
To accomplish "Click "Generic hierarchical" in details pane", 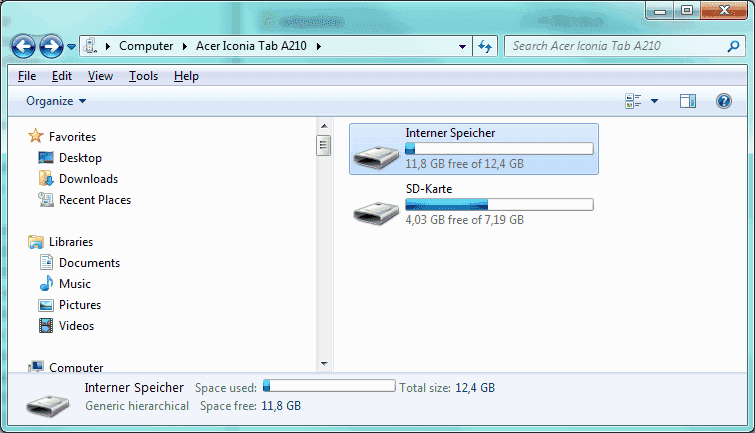I will (137, 406).
